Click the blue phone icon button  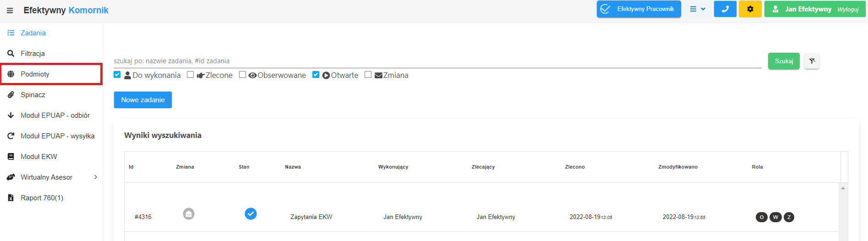[x=725, y=9]
